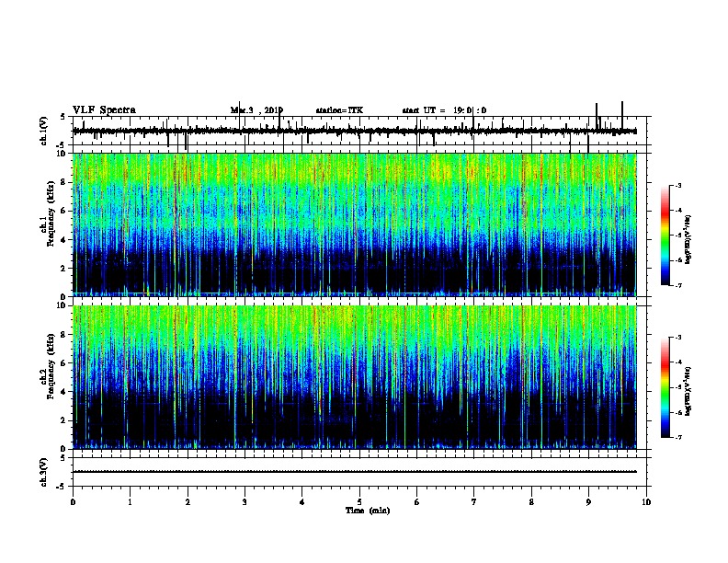Click inside the ch.1 spectrogram panel
Screen dimensions: 728x563
point(355,224)
